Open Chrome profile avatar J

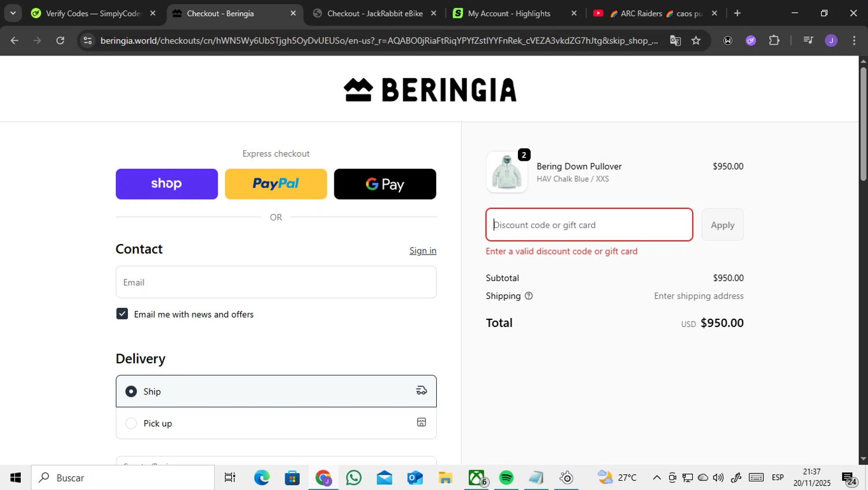coord(832,40)
